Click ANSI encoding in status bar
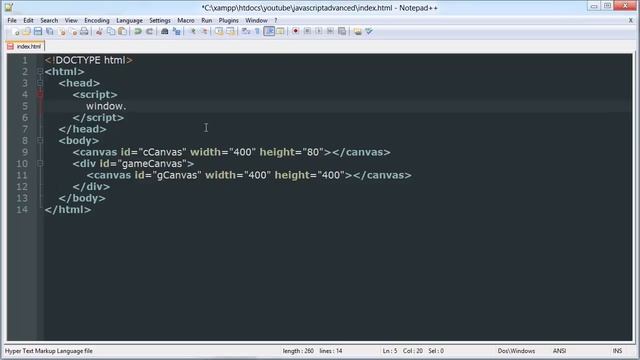Image resolution: width=640 pixels, height=360 pixels. (559, 351)
